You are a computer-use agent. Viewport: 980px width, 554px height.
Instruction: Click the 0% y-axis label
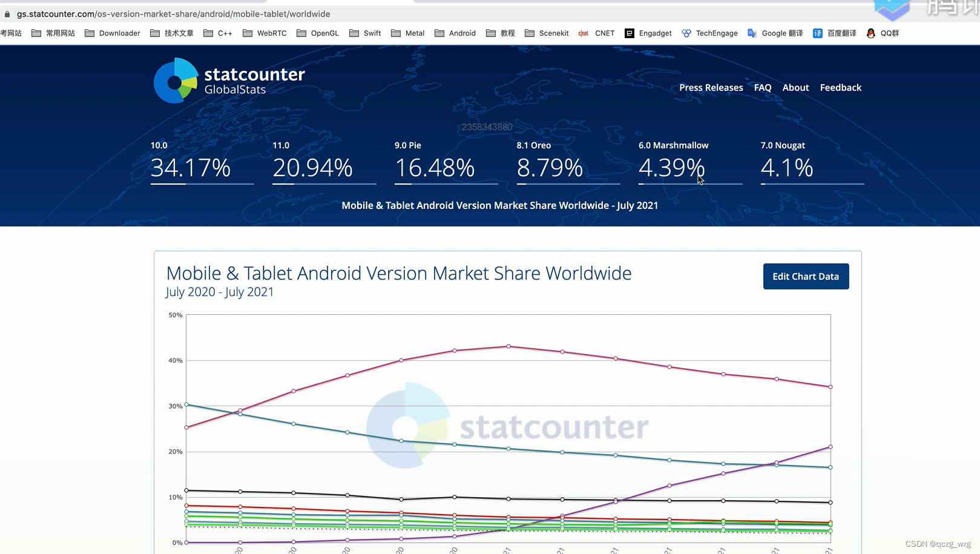click(x=177, y=542)
